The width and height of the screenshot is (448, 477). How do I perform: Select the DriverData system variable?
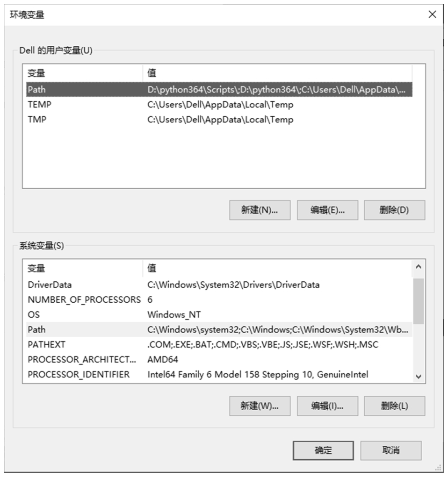219,285
